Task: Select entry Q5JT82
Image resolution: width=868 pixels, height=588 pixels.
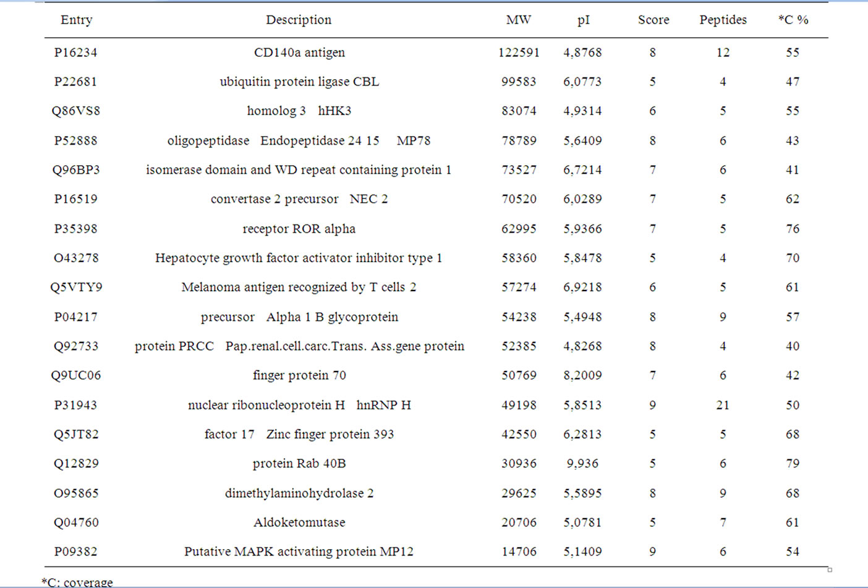Action: pos(75,434)
